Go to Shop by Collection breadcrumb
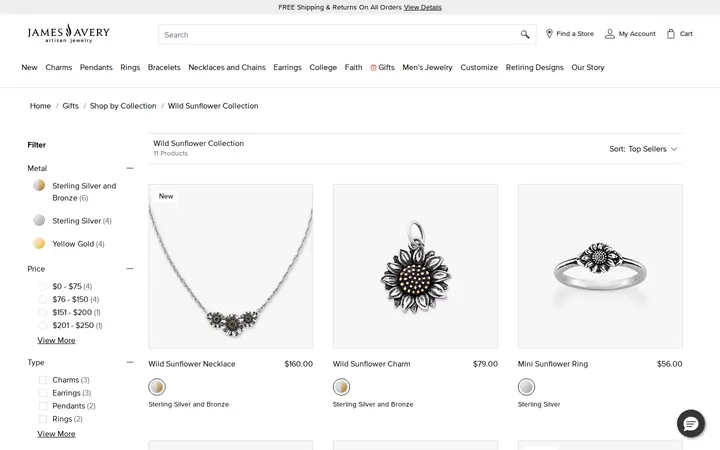This screenshot has height=450, width=720. pyautogui.click(x=123, y=106)
